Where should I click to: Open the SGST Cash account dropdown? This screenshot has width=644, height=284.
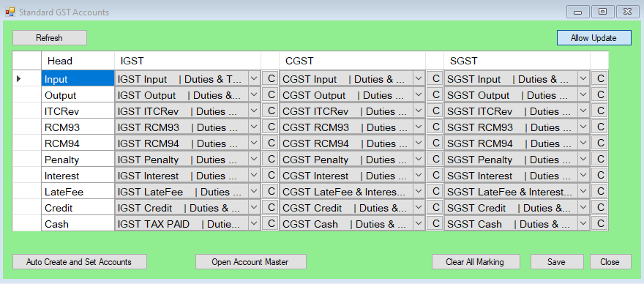(583, 223)
